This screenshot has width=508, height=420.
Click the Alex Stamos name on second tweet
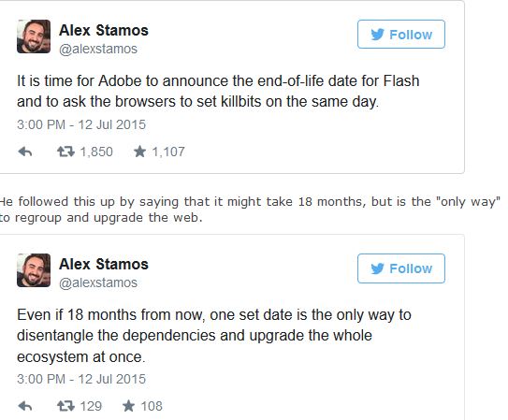[x=104, y=264]
